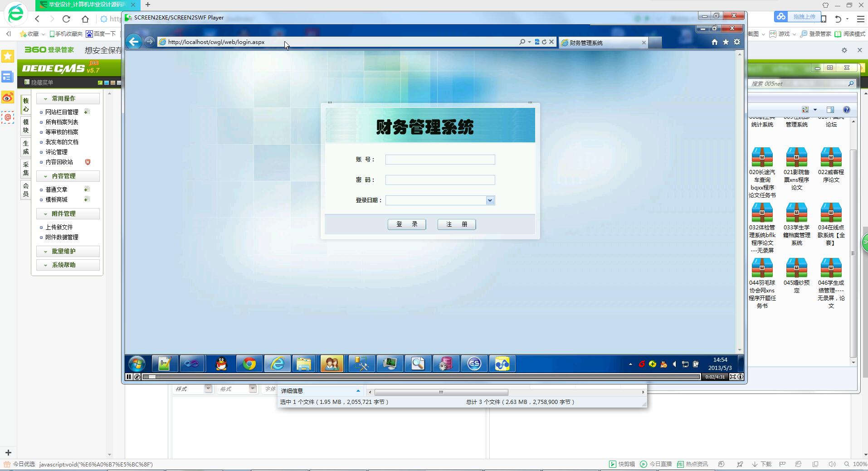Open the view options dropdown in Explorer

[x=815, y=110]
